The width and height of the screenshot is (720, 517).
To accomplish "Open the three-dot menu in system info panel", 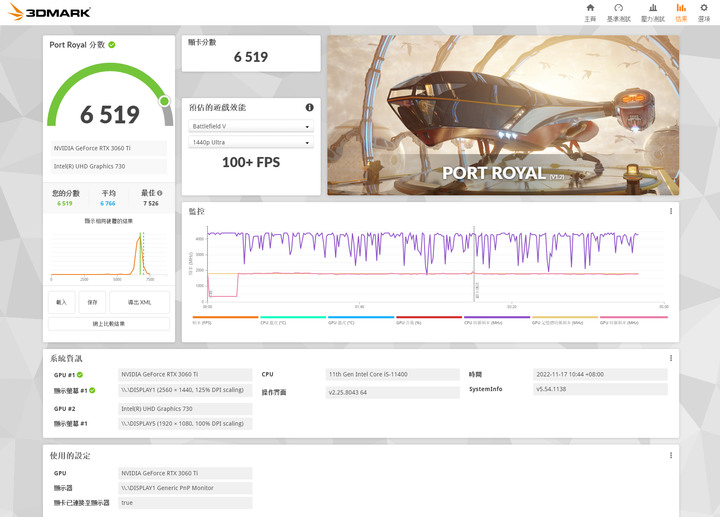I will [670, 358].
